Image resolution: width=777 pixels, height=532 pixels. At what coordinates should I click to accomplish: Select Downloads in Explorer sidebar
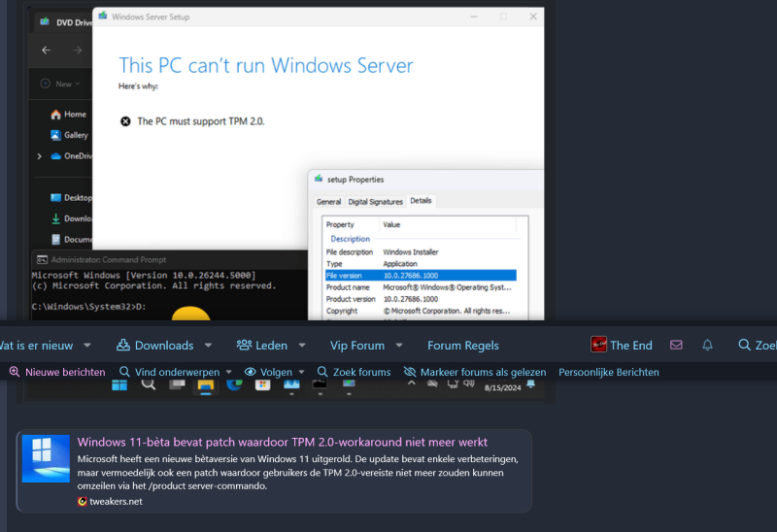coord(71,218)
